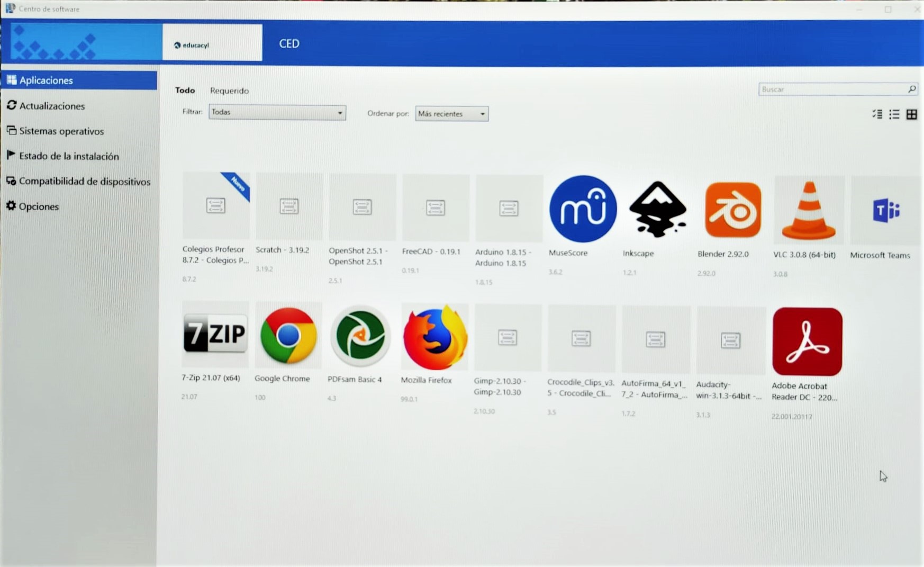
Task: Click the Inkscape name label
Action: [638, 253]
